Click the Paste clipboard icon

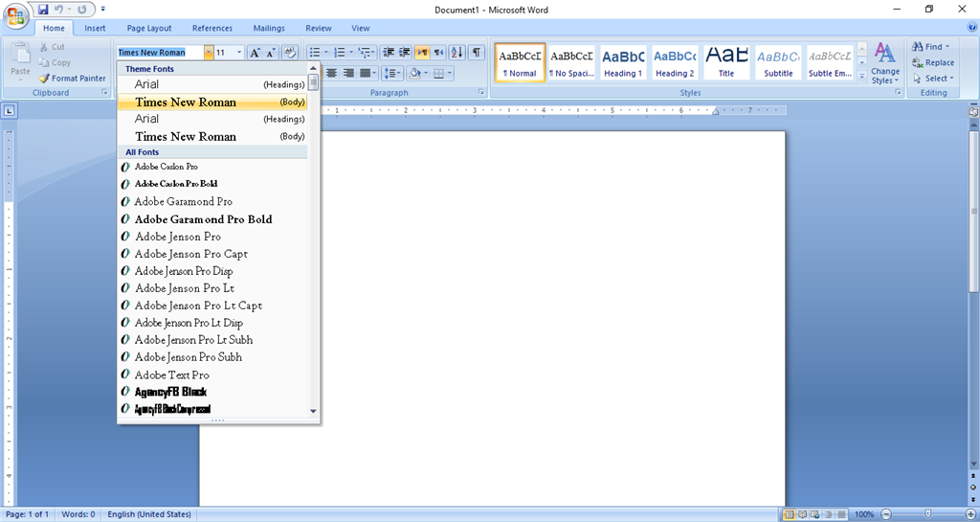20,53
